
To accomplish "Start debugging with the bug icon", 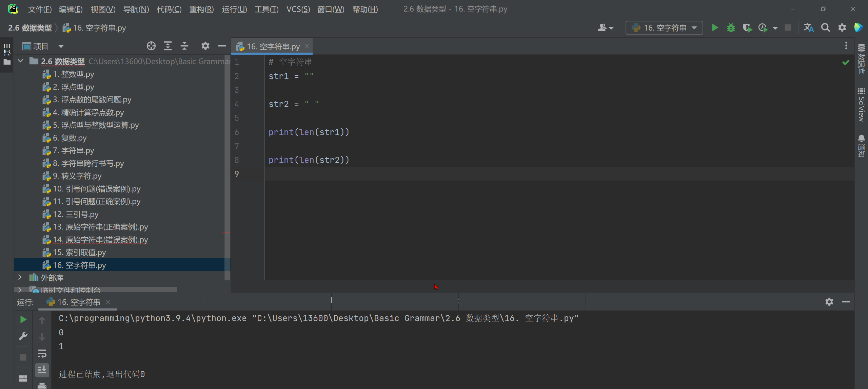I will coord(731,28).
